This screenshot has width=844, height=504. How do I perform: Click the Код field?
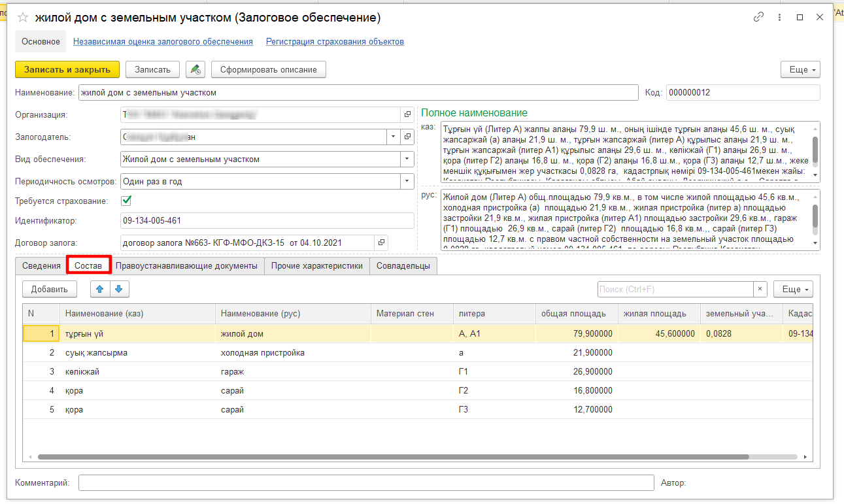743,93
